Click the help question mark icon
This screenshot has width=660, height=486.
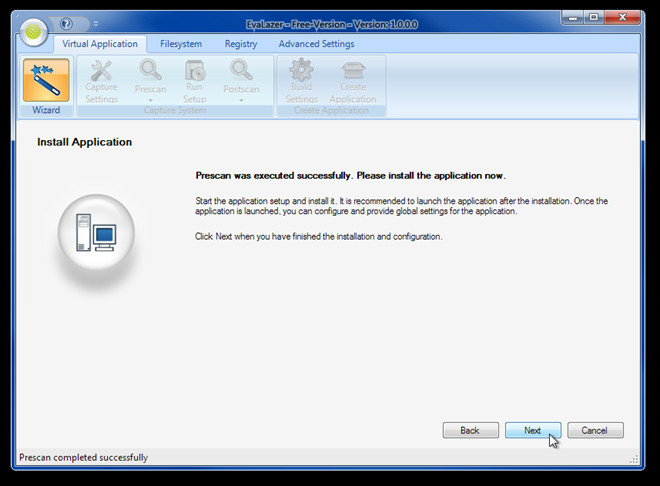tap(66, 24)
